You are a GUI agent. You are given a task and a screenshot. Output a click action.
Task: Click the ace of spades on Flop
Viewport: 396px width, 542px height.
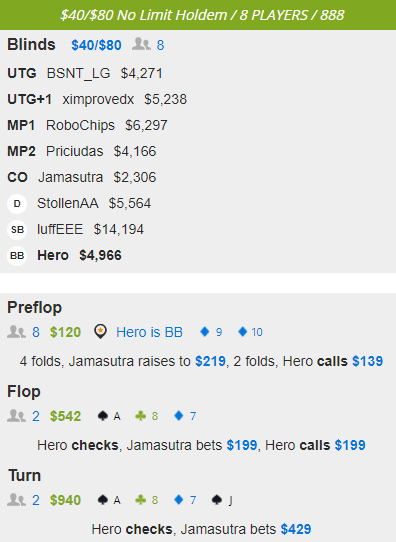(x=109, y=416)
